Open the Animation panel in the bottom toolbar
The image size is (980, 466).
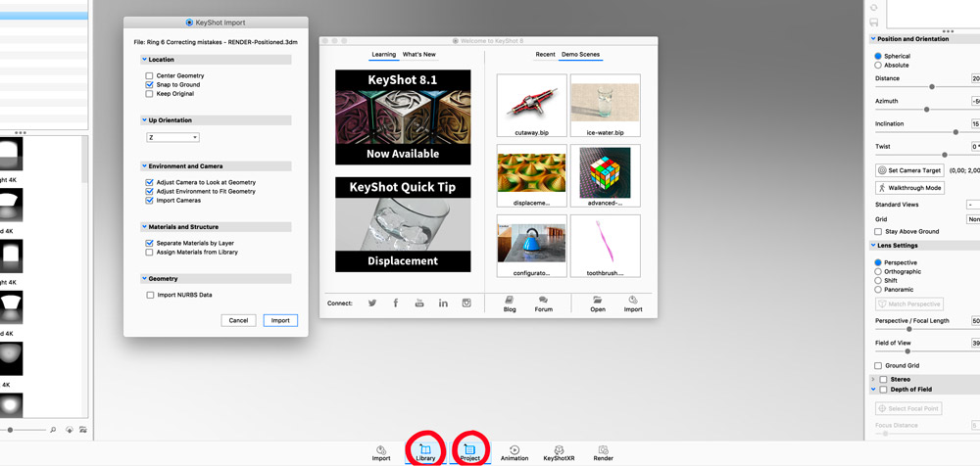514,453
